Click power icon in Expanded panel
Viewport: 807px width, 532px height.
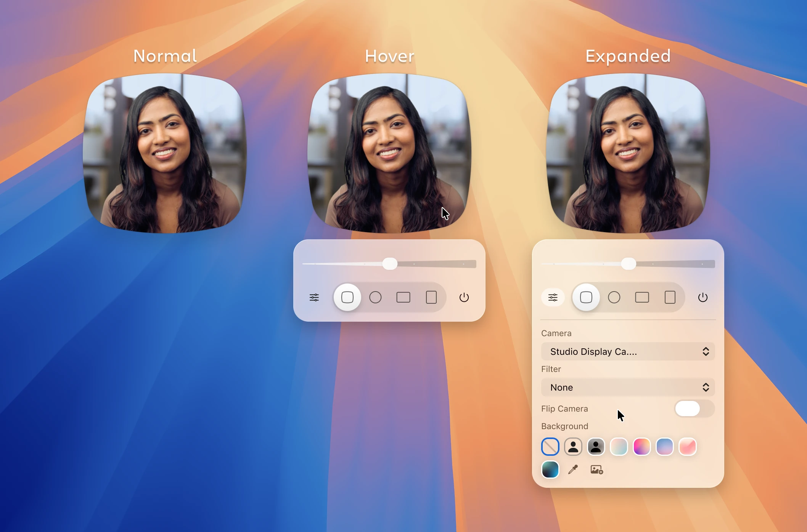coord(703,297)
